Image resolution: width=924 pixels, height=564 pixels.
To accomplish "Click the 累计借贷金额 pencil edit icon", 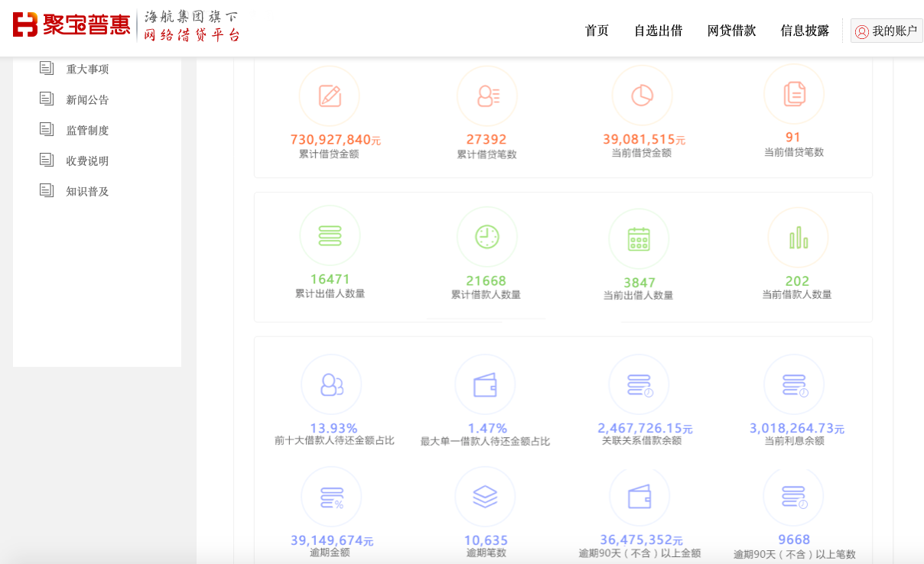I will click(x=330, y=96).
